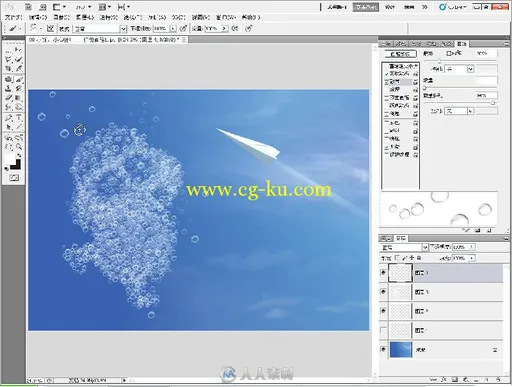Toggle the Both Axes checkbox in Brush panel
The image size is (512, 387).
click(x=449, y=53)
